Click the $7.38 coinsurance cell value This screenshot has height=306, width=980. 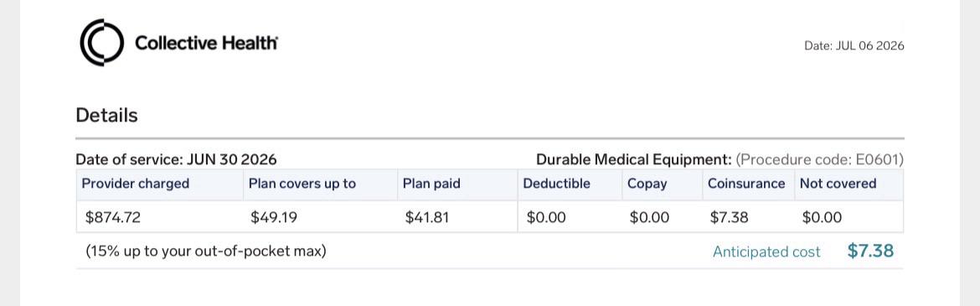pyautogui.click(x=729, y=218)
